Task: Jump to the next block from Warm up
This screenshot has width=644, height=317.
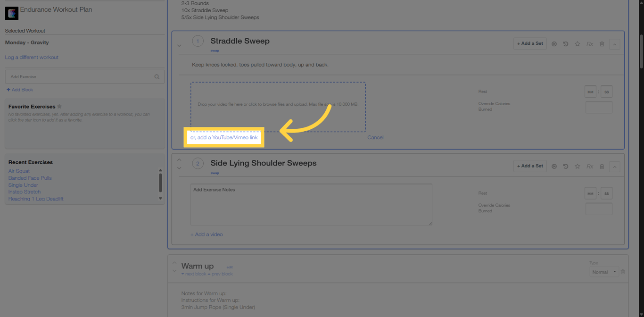Action: coord(194,274)
